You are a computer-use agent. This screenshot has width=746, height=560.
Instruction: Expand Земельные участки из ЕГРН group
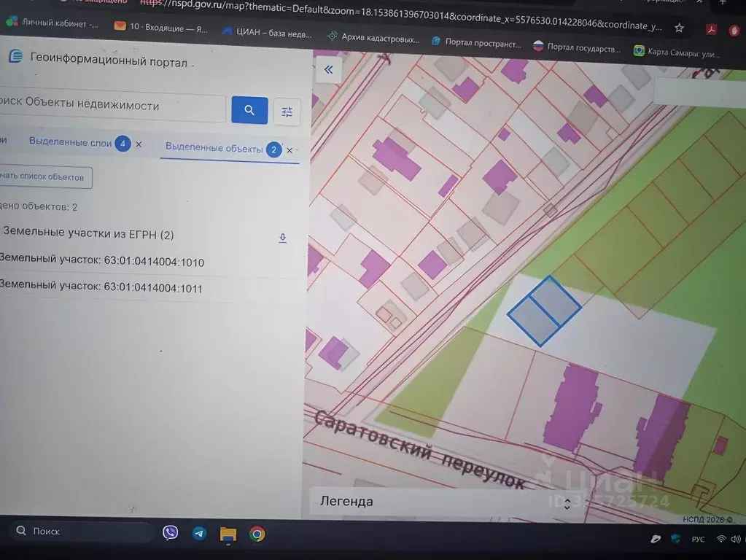(x=88, y=234)
